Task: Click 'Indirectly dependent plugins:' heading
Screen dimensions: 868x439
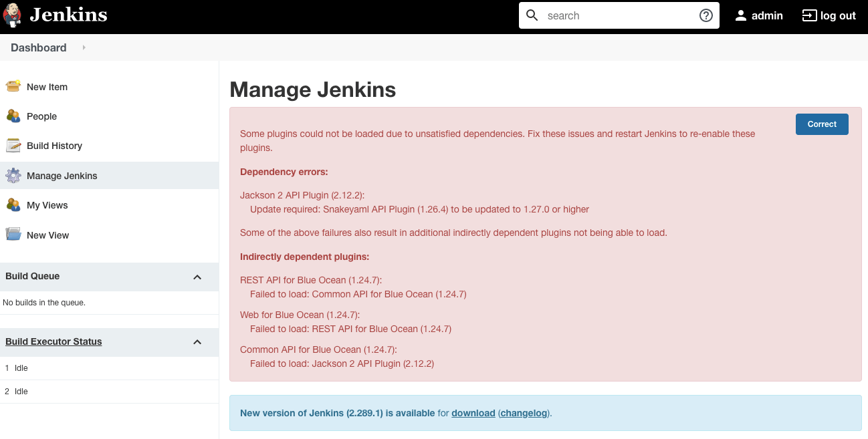Action: click(305, 257)
